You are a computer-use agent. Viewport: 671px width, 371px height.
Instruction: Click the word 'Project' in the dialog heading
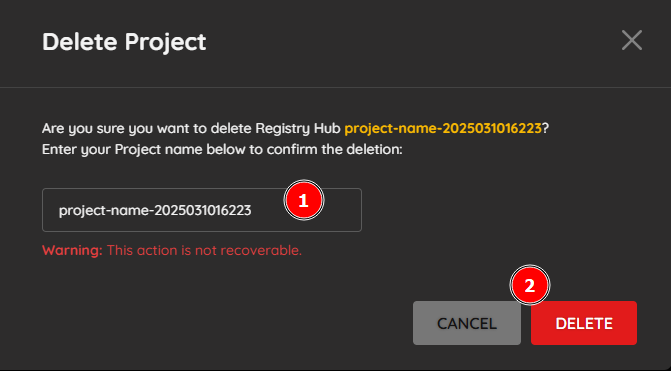(166, 42)
